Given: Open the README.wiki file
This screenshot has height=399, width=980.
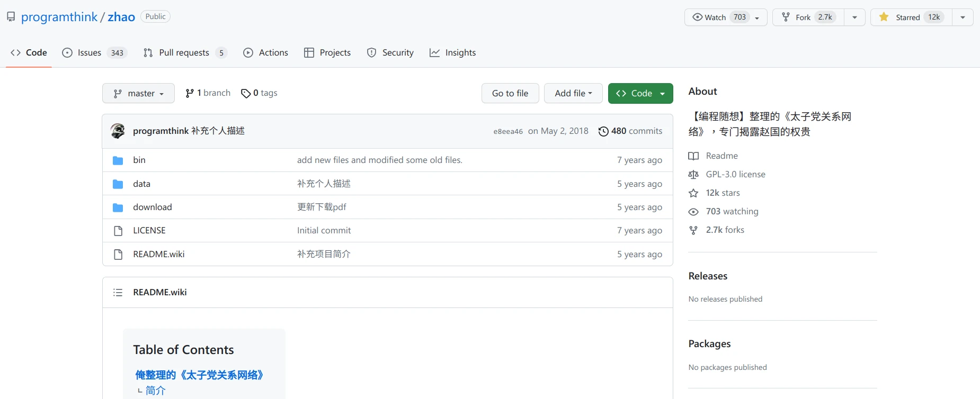Looking at the screenshot, I should pos(159,254).
